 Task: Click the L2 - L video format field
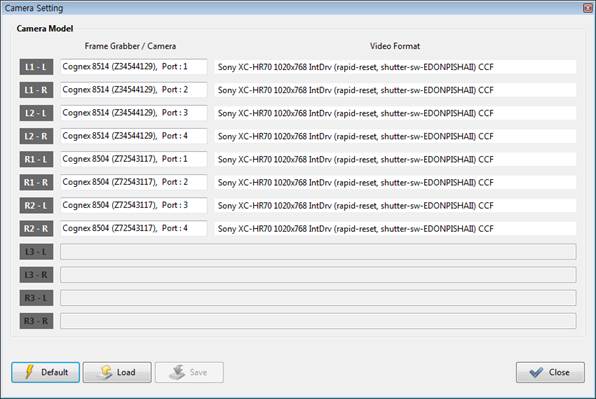395,113
